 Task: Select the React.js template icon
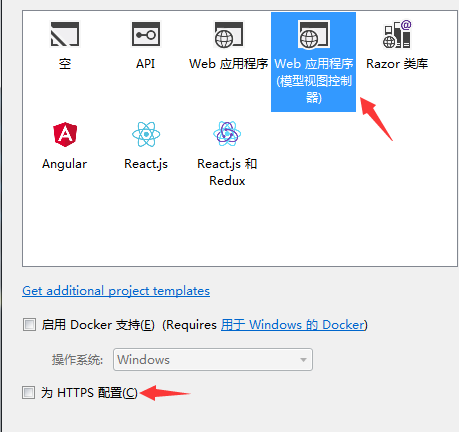pos(146,134)
